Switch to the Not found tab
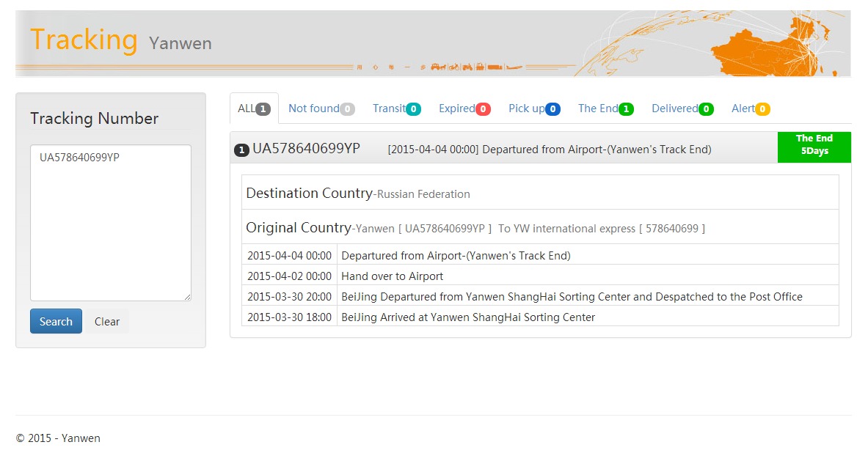868x453 pixels. (321, 108)
